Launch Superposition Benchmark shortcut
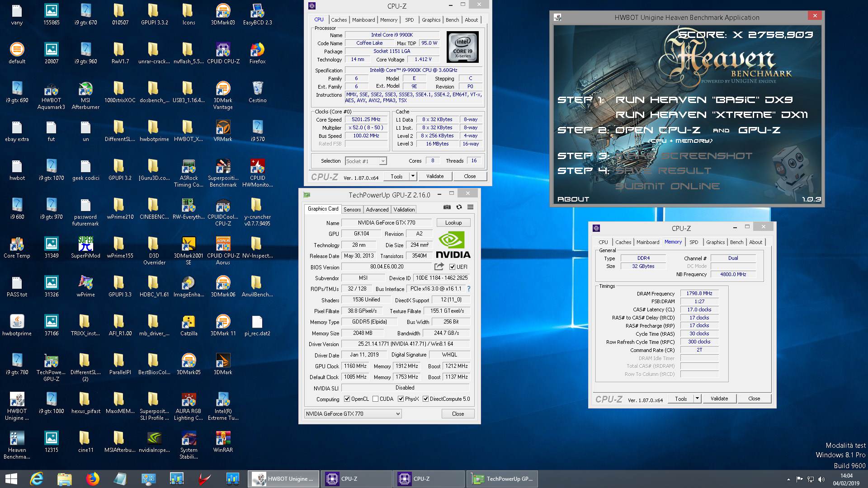Screen dimensions: 868x488 point(223,173)
